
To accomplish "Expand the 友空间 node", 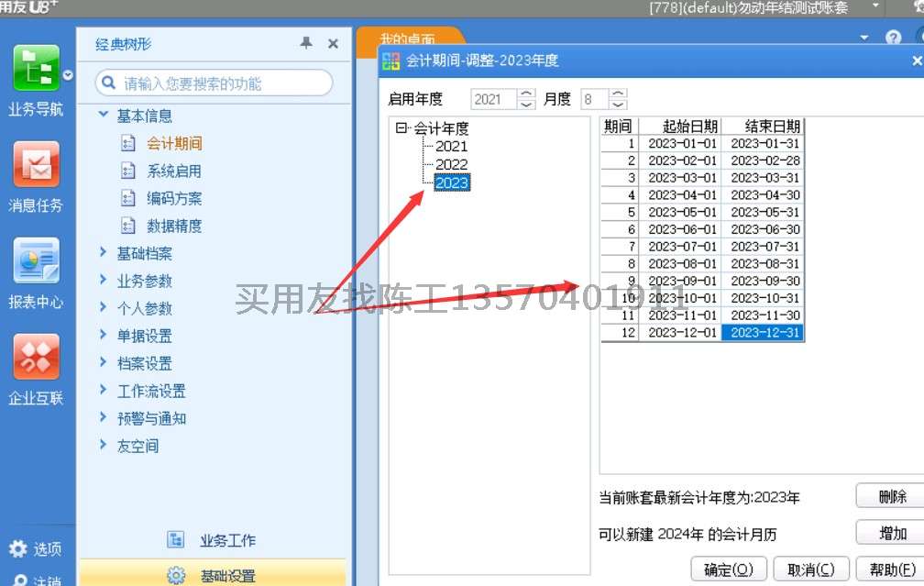I will coord(103,445).
